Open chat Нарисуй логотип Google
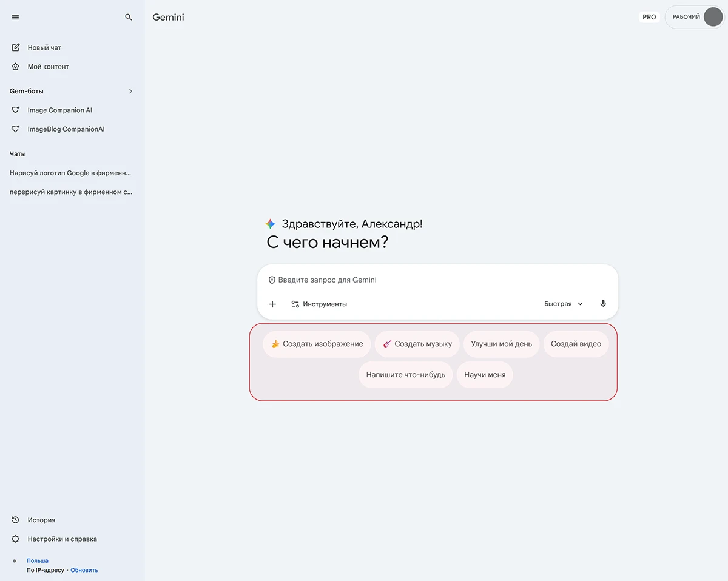Screen dimensions: 728x581 (x=70, y=173)
